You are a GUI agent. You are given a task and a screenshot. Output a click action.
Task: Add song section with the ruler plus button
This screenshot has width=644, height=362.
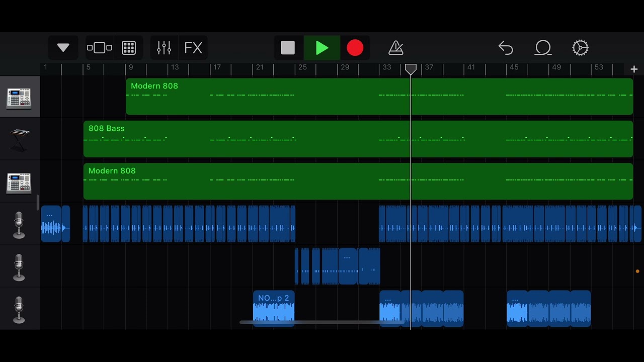[x=634, y=69]
